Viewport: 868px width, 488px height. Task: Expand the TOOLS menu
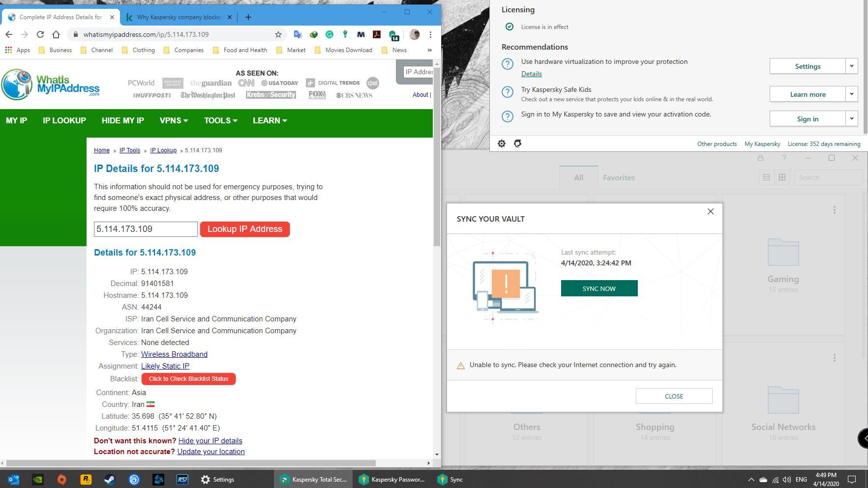[221, 120]
